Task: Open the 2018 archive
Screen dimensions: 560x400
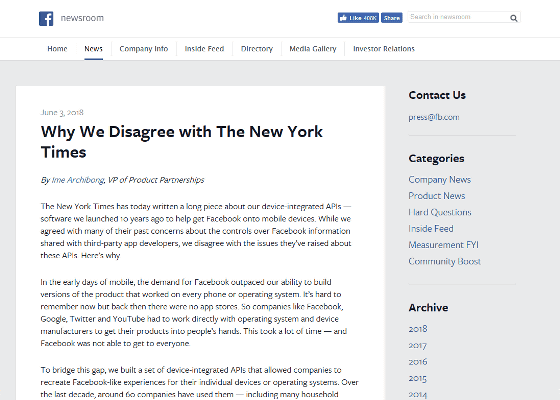Action: 418,329
